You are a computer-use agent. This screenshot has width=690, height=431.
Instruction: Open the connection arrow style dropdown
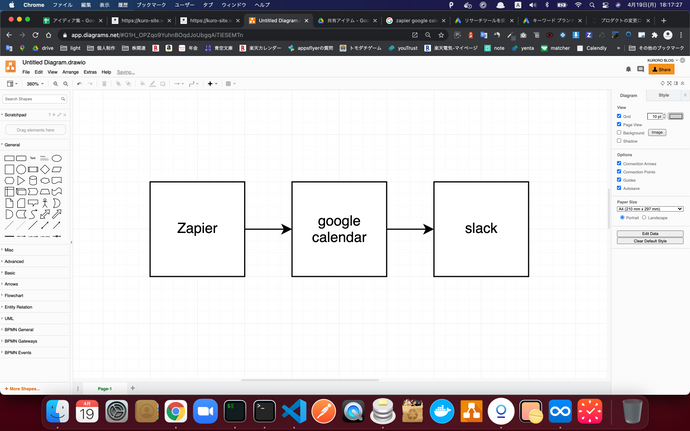[179, 84]
